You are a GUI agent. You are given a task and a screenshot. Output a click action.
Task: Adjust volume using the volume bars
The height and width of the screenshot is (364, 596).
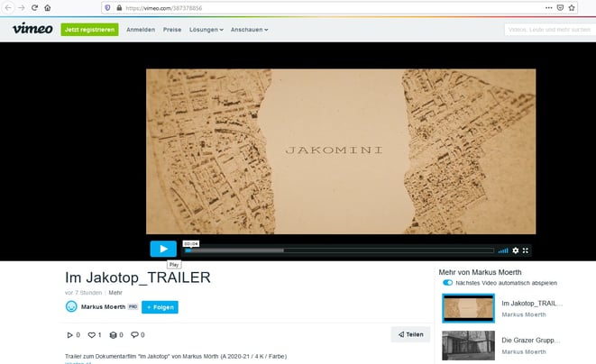(x=503, y=250)
